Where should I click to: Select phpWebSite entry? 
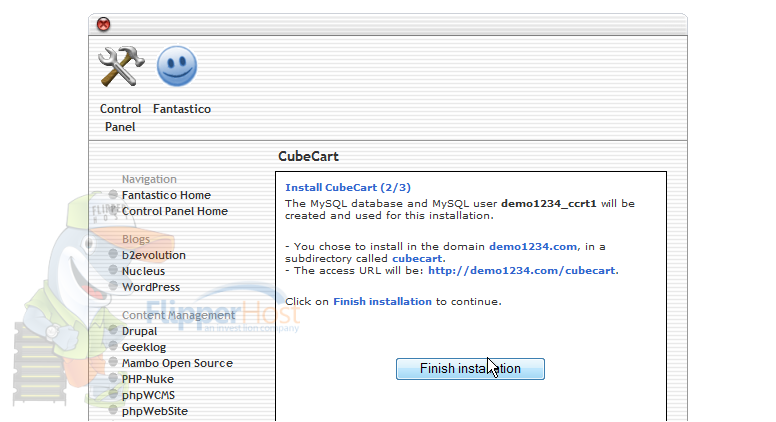coord(155,411)
